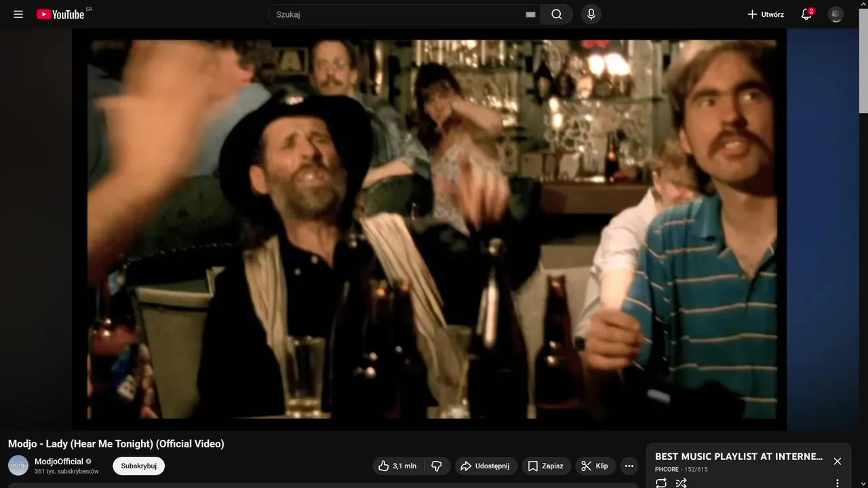Screen dimensions: 868x488
Task: Open notifications bell
Action: tap(806, 14)
